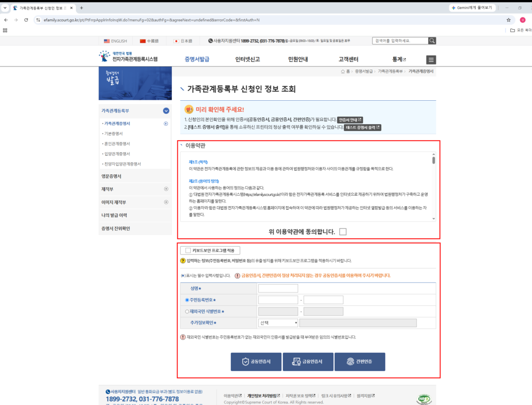The width and height of the screenshot is (532, 405).
Task: Click the browser back arrow
Action: 6,20
